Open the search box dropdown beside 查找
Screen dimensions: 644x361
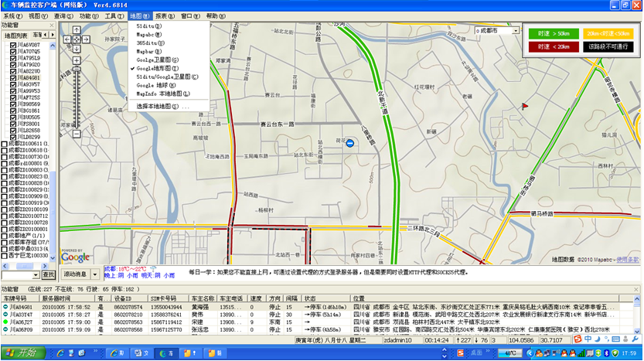click(36, 275)
